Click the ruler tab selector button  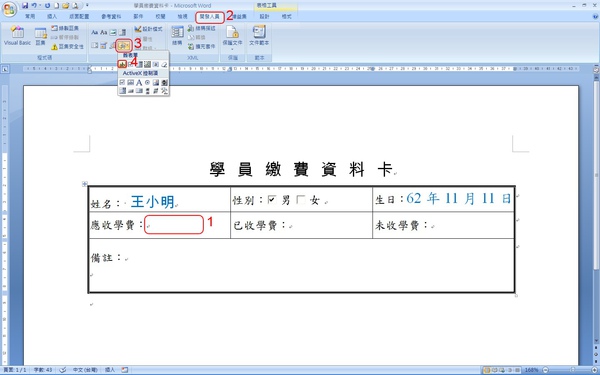[x=5, y=69]
